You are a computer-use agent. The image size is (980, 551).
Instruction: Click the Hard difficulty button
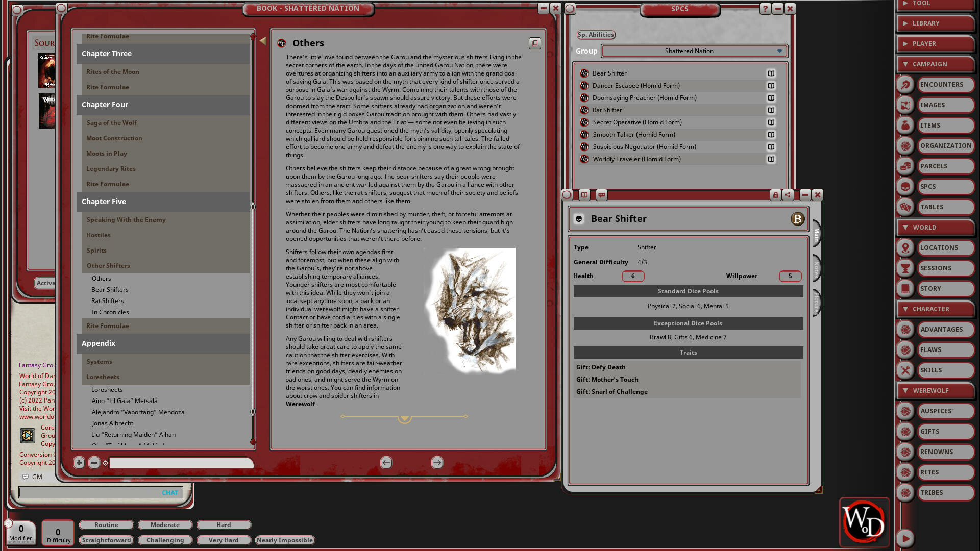point(223,524)
